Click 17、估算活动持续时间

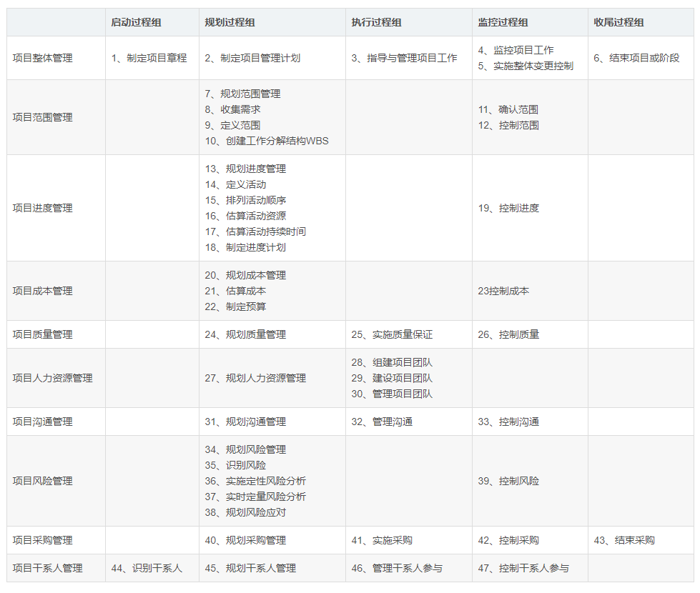click(255, 231)
